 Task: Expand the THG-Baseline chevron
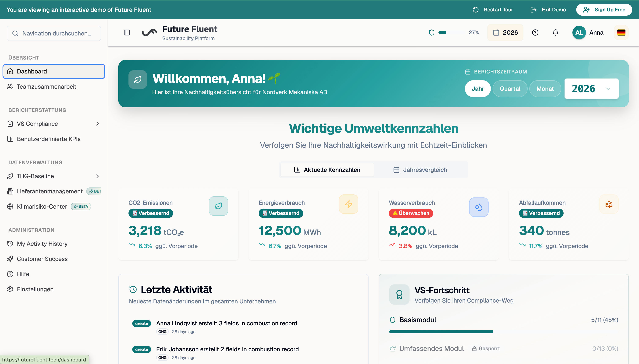tap(98, 176)
